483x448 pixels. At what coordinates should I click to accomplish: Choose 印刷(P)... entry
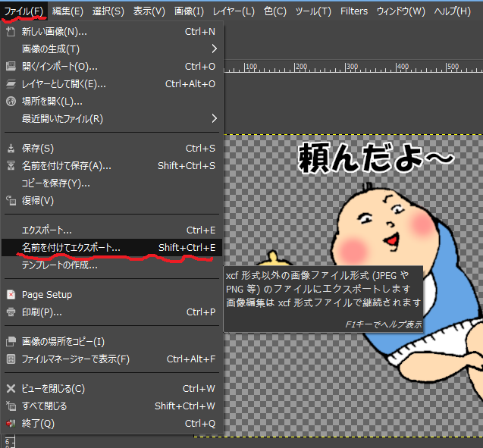pos(111,312)
